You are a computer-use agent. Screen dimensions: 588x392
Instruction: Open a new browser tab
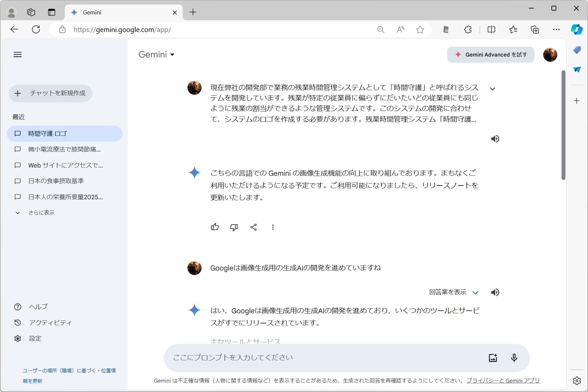[193, 12]
